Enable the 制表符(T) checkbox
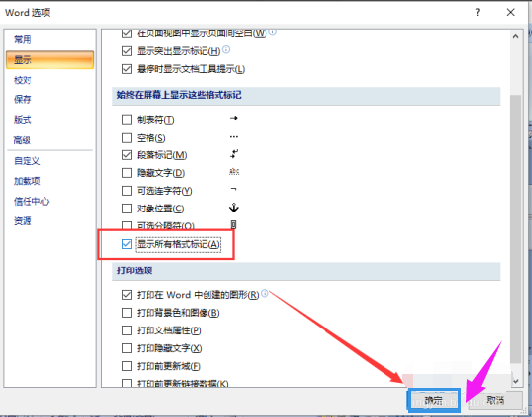 point(127,119)
